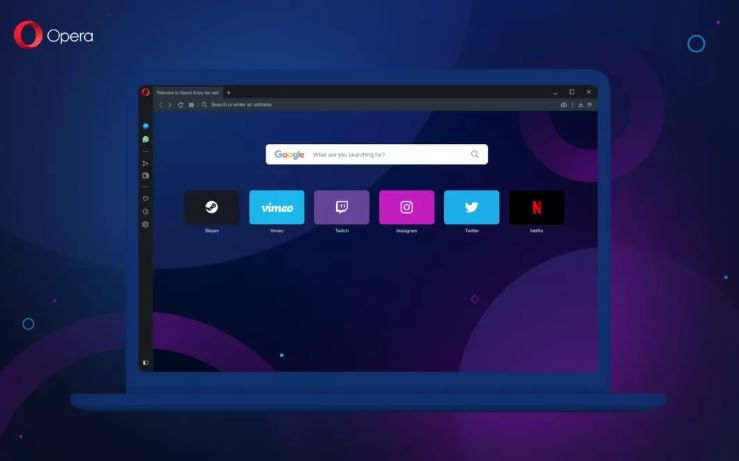Open Messenger in the sidebar

click(146, 126)
